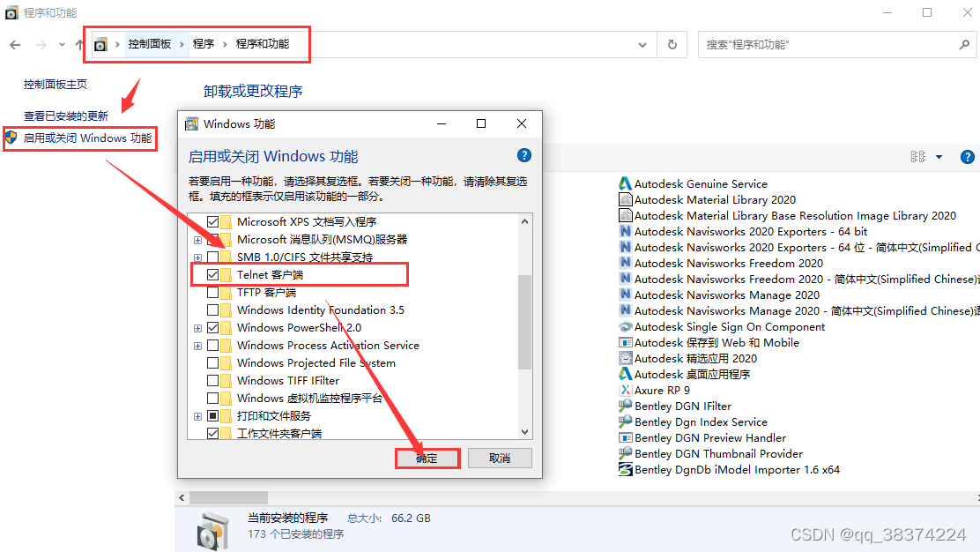Click Autodesk 桌面应用程序 icon
This screenshot has width=980, height=552.
[625, 374]
